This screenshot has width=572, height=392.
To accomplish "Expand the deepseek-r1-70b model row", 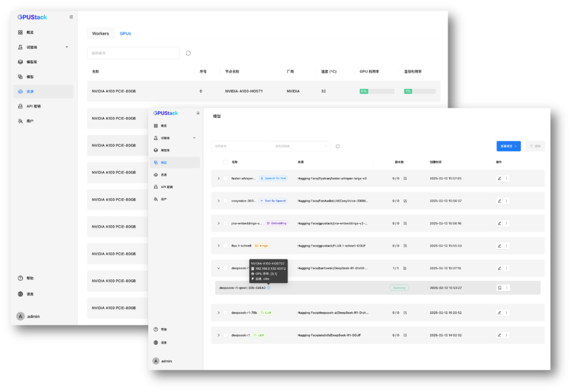I will point(219,313).
